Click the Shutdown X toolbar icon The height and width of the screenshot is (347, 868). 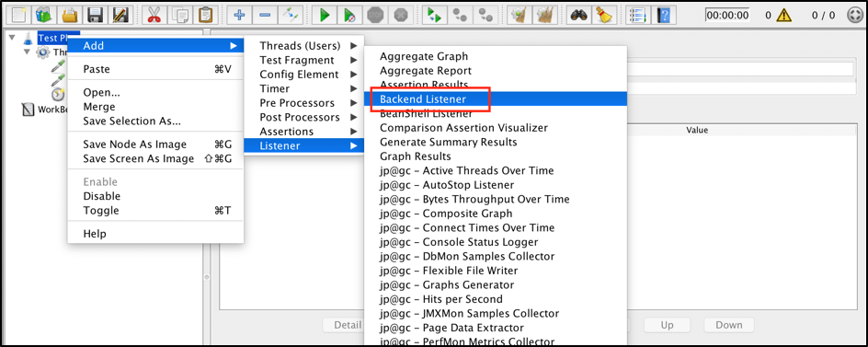click(x=401, y=15)
